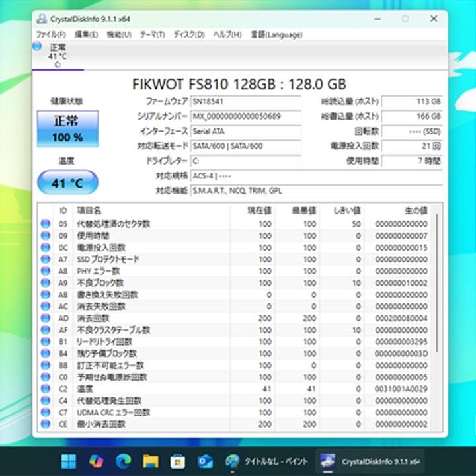Image resolution: width=476 pixels, height=476 pixels.
Task: Select the SSD プロテクトモード row text
Action: point(108,259)
